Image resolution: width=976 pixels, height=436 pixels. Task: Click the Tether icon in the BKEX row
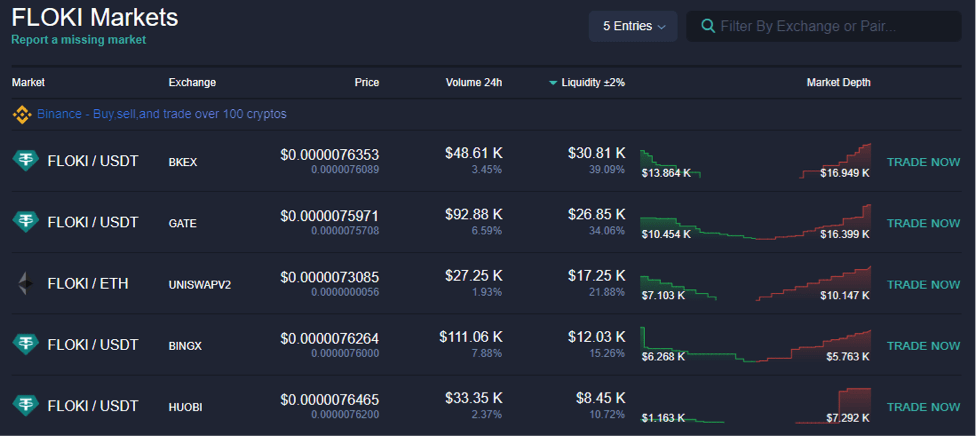pos(26,161)
